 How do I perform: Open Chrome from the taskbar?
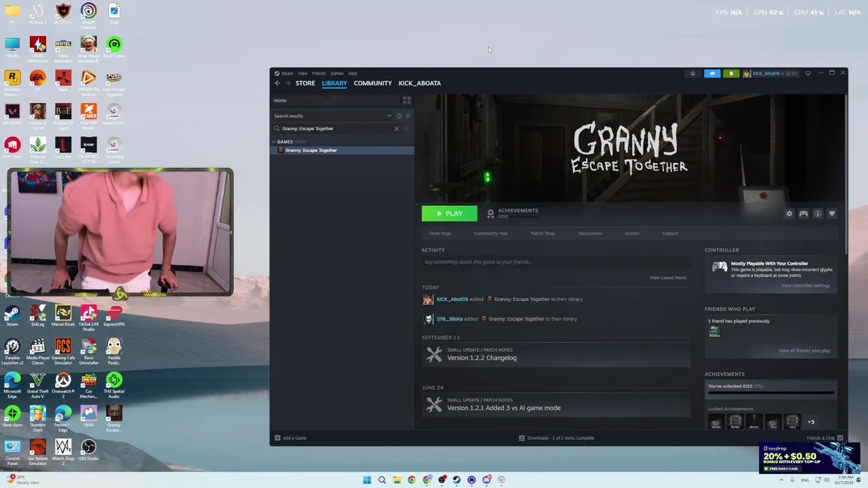pos(412,480)
